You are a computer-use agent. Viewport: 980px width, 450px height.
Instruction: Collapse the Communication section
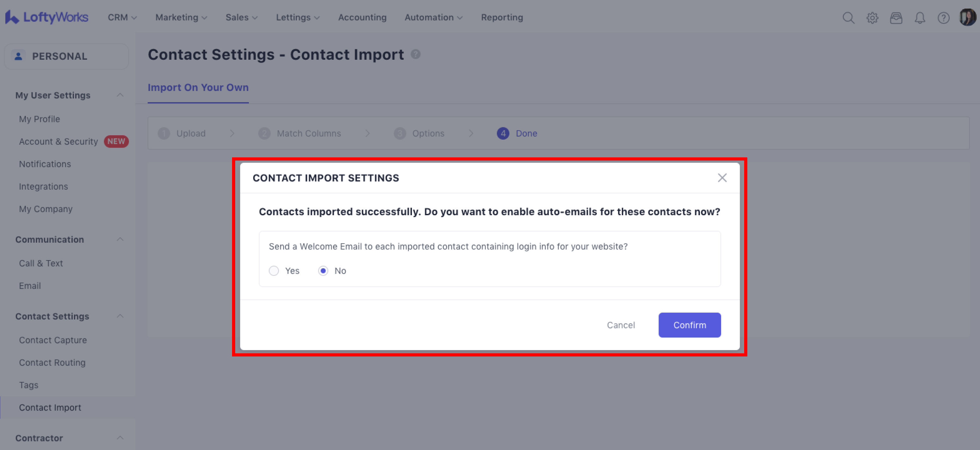120,239
